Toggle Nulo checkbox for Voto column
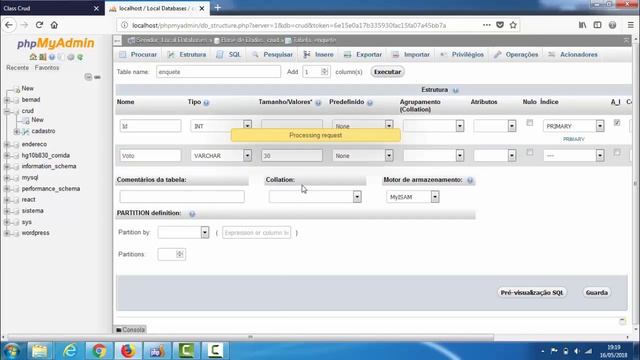This screenshot has width=640, height=360. tap(529, 152)
